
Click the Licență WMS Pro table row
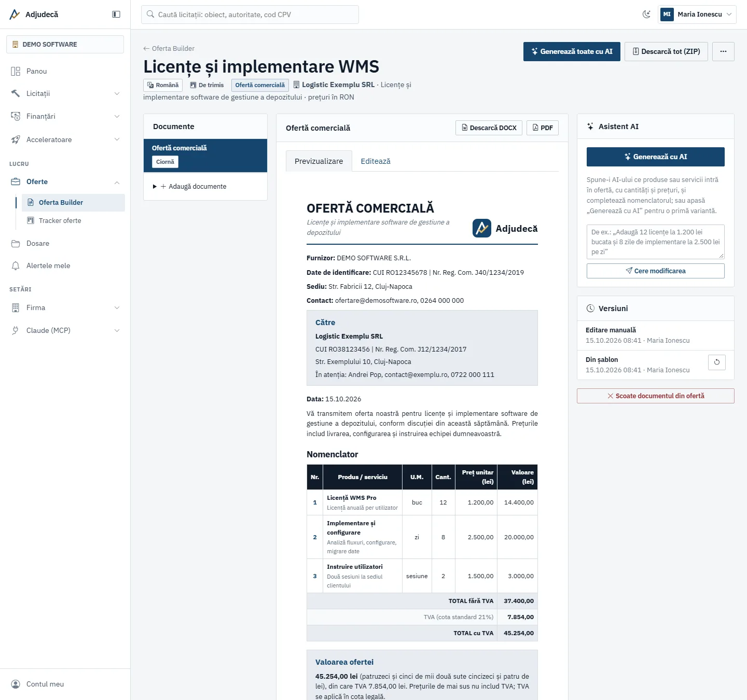point(422,502)
